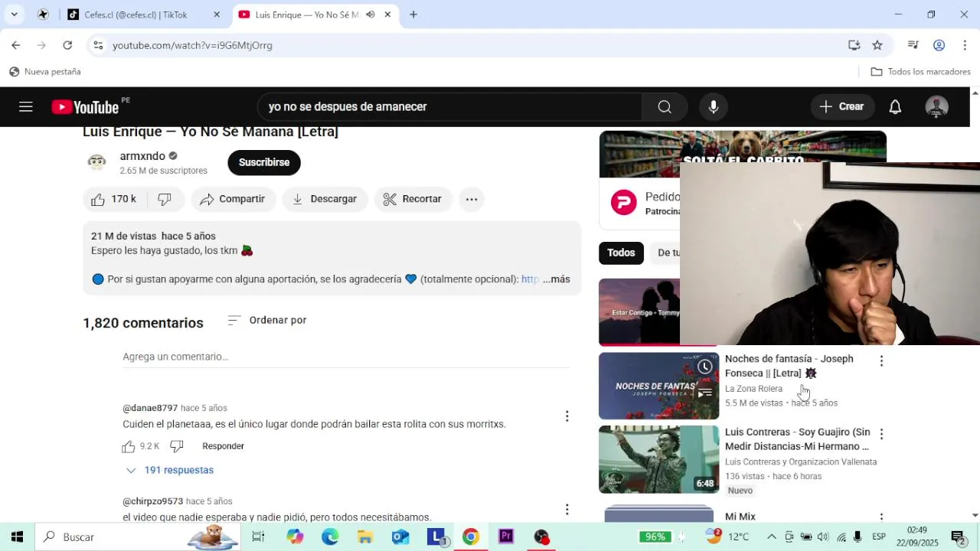
Task: Dislike the comment by @danae8797
Action: pyautogui.click(x=177, y=446)
